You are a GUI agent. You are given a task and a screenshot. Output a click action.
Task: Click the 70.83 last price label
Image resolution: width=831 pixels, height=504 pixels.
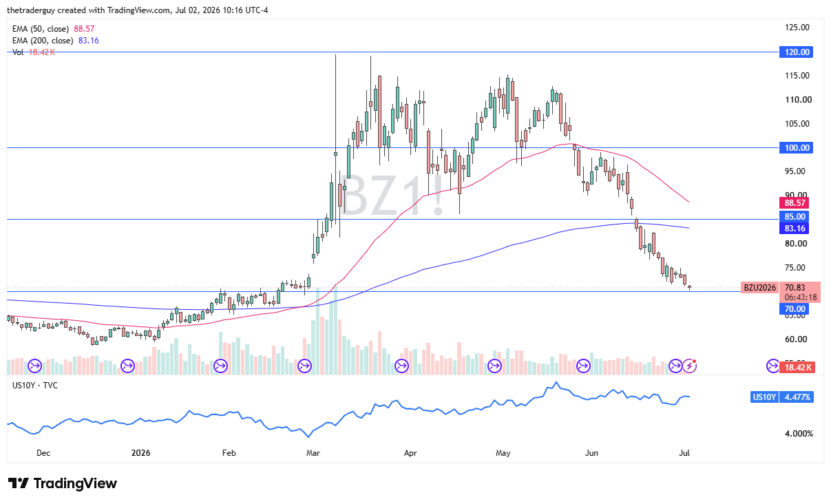pos(795,287)
